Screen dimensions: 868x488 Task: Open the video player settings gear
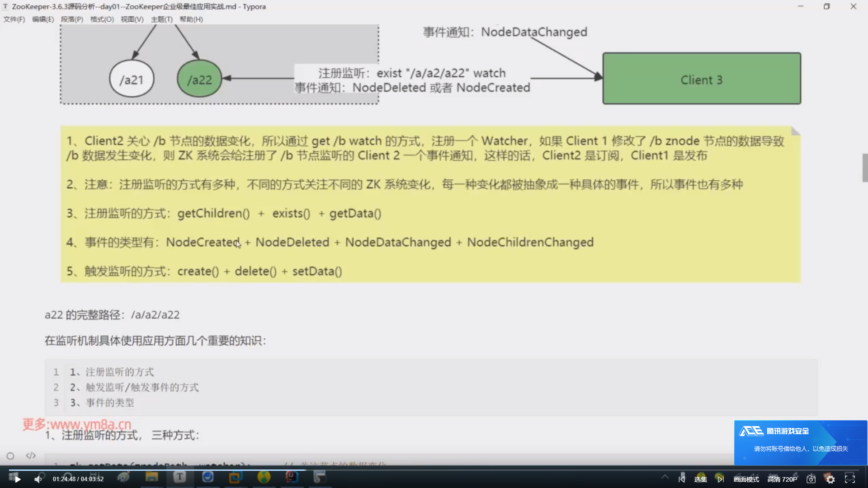coord(830,479)
